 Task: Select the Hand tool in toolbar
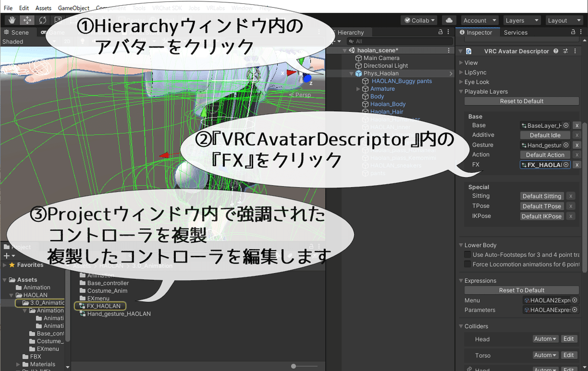click(11, 20)
